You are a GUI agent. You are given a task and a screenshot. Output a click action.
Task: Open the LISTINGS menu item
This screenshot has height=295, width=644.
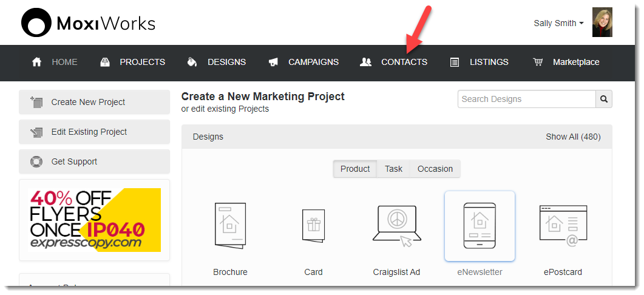tap(489, 63)
